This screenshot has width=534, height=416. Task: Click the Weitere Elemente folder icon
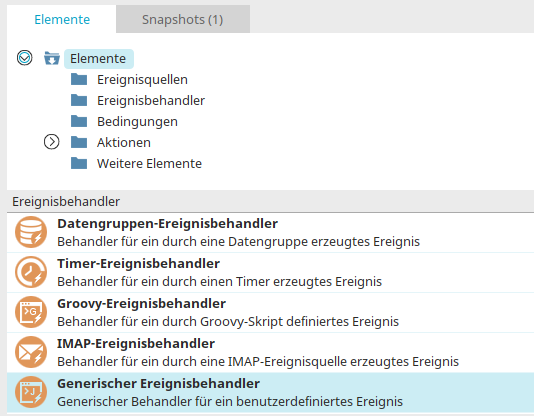point(79,163)
